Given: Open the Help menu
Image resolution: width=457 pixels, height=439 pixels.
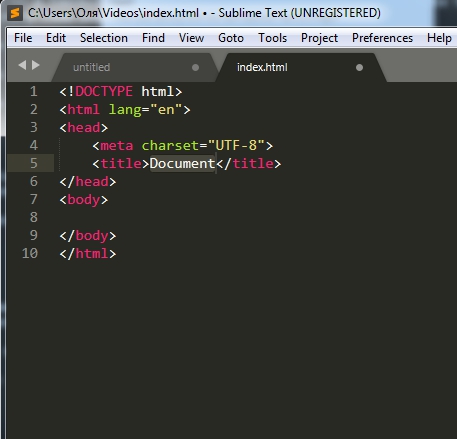Looking at the screenshot, I should click(x=439, y=38).
